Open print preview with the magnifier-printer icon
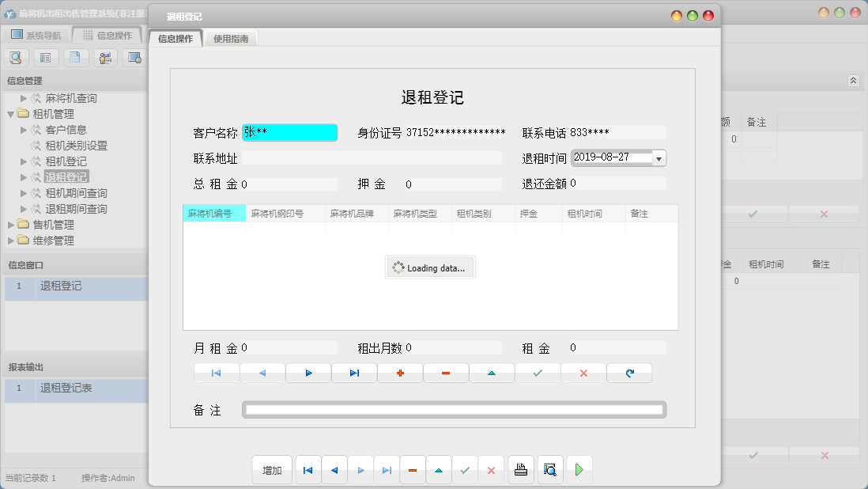The height and width of the screenshot is (489, 868). (x=549, y=469)
